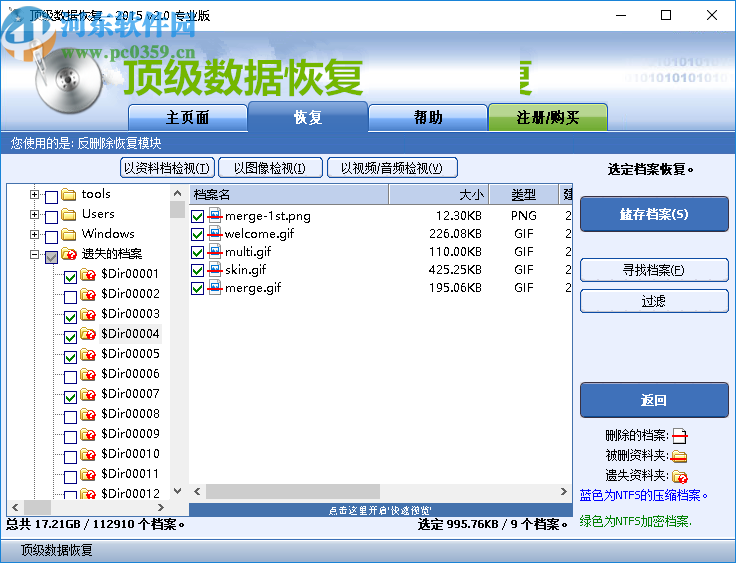
Task: Click the $Dir00006 lost folder icon
Action: [88, 374]
